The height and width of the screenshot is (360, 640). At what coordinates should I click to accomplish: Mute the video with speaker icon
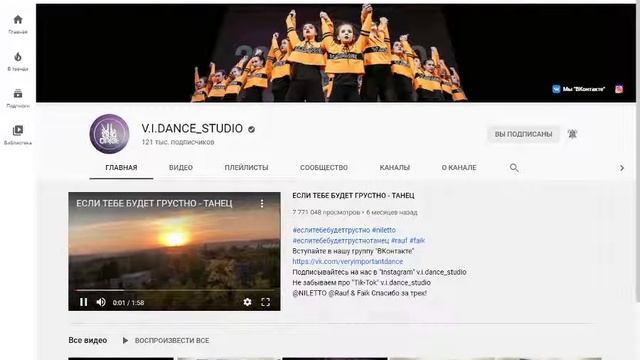click(101, 302)
